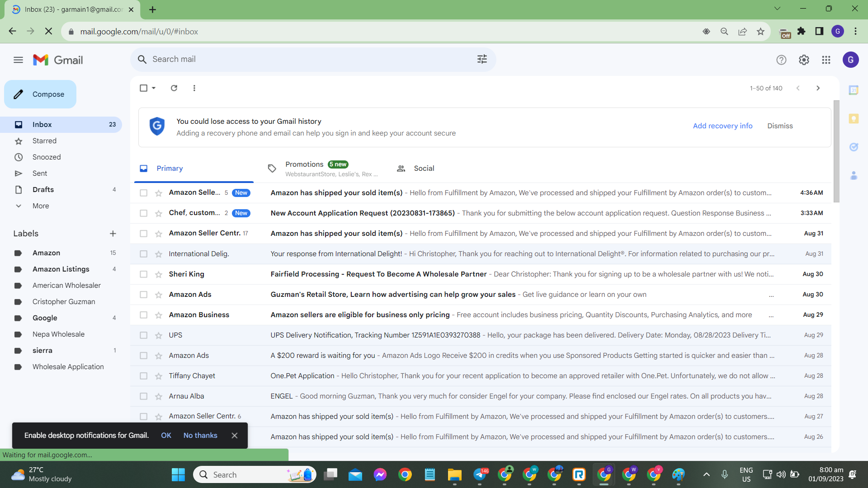Open Chrome extensions puzzle icon
The width and height of the screenshot is (868, 488).
(801, 31)
